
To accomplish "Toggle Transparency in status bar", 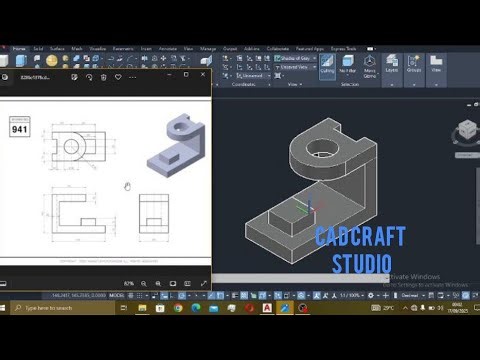I will tap(244, 295).
